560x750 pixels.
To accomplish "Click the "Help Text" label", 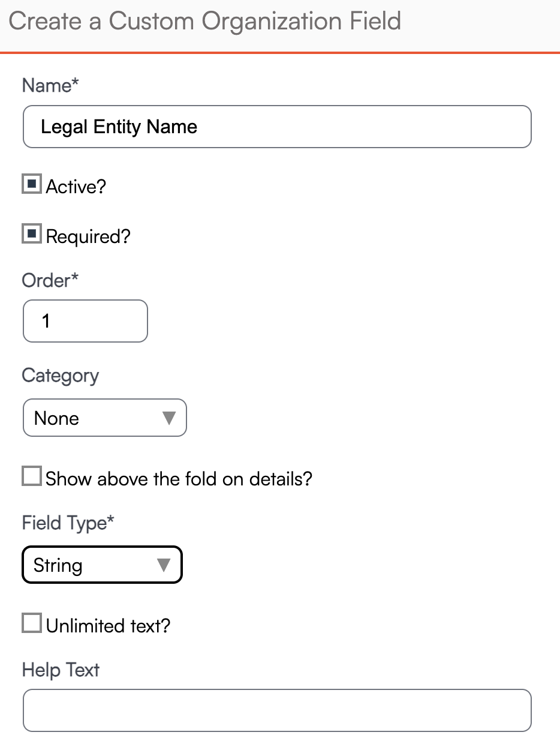I will 61,670.
